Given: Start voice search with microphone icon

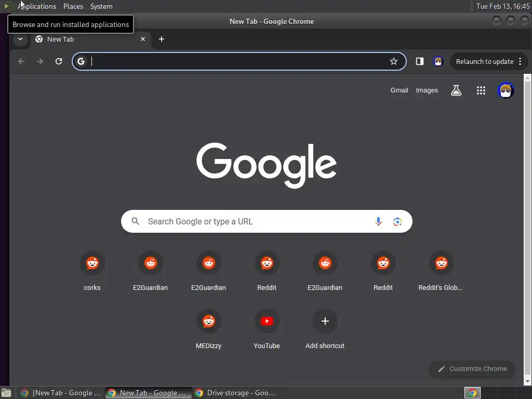Looking at the screenshot, I should tap(378, 221).
